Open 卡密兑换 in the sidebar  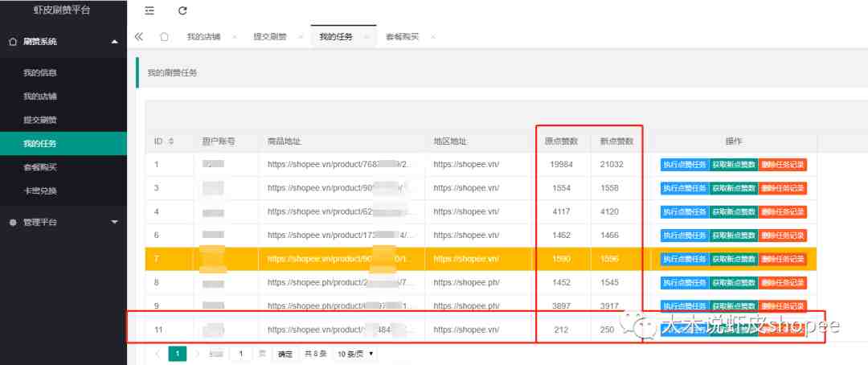coord(39,191)
